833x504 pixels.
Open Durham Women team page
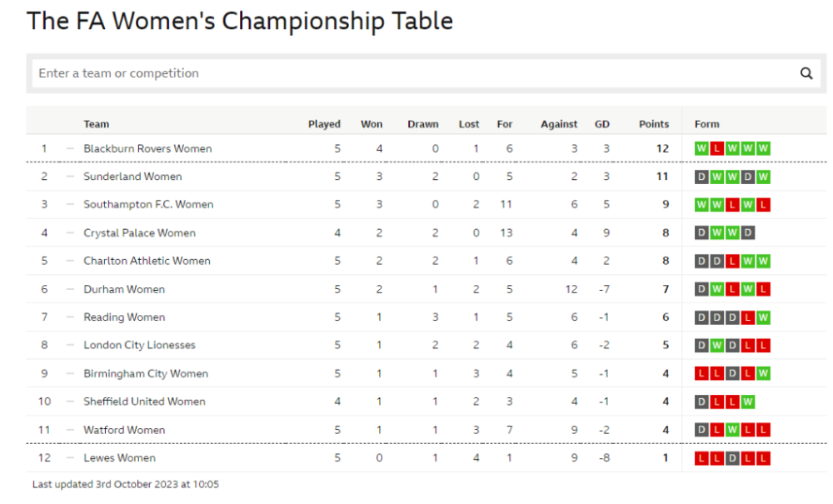[124, 289]
